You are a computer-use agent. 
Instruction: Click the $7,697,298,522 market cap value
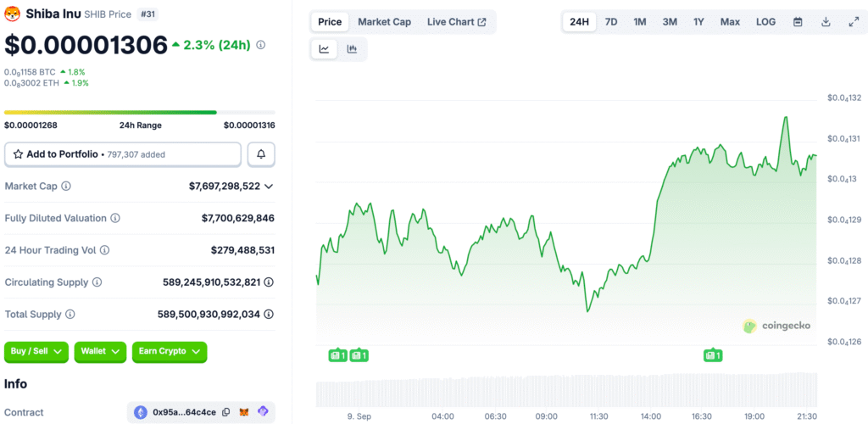click(x=224, y=187)
